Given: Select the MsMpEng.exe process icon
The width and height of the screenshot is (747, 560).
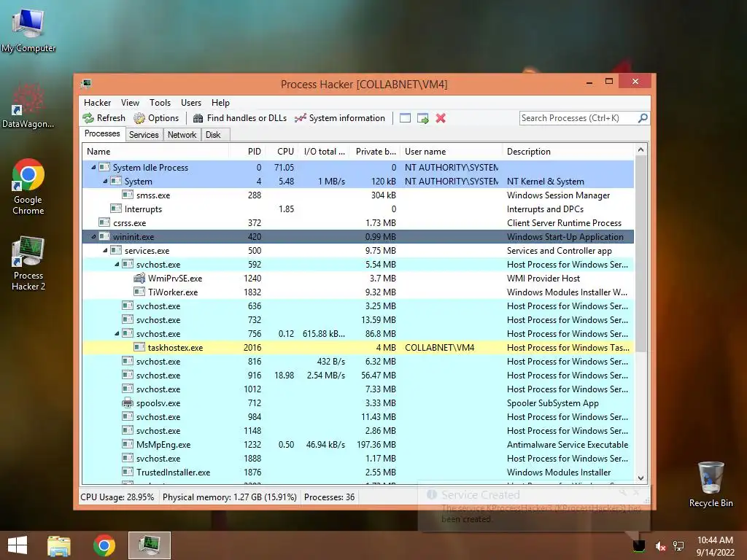Looking at the screenshot, I should click(127, 444).
